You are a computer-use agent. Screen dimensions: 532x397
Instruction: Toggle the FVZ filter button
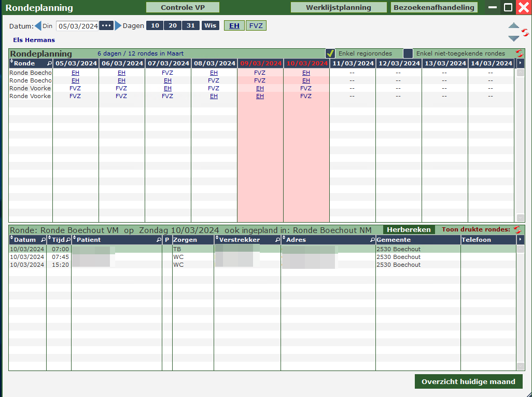point(256,25)
